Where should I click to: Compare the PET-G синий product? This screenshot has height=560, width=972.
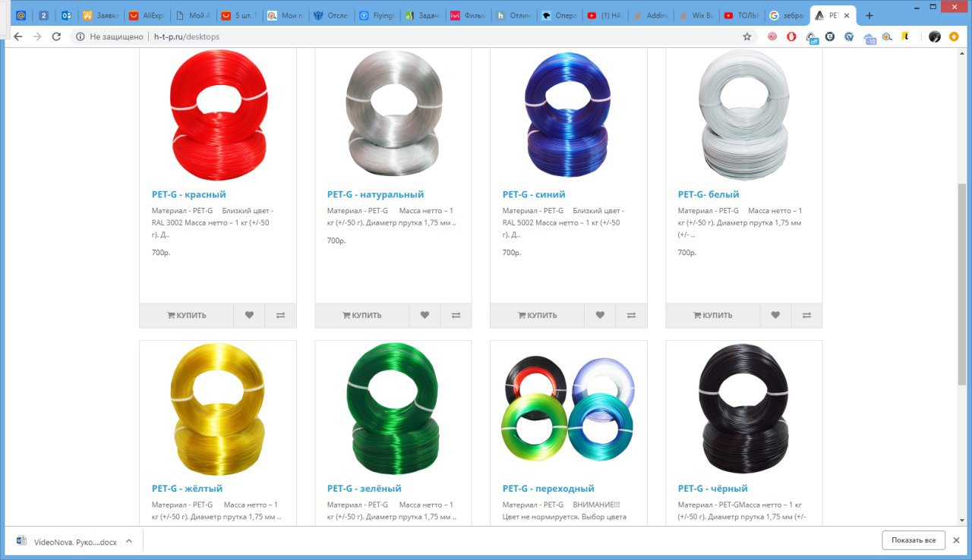tap(631, 316)
